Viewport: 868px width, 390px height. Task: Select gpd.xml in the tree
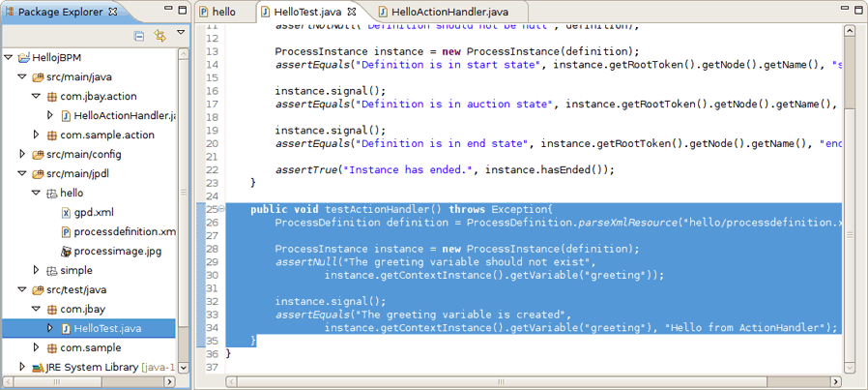[x=94, y=212]
